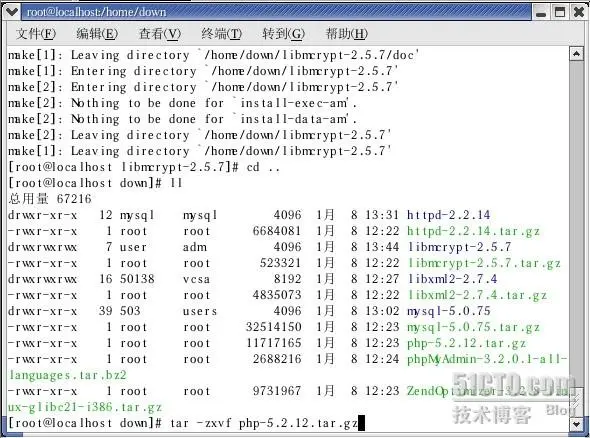
Task: Click the httpd-2.2.14.tar.gz filename
Action: pyautogui.click(x=473, y=231)
